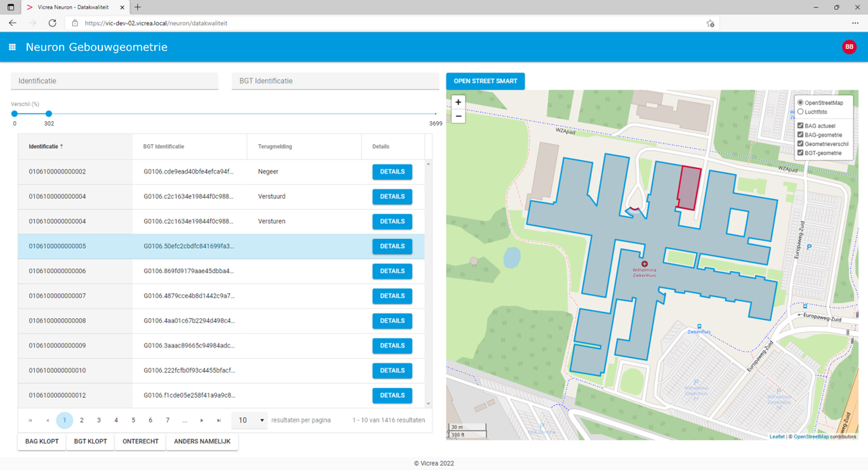This screenshot has height=470, width=868.
Task: Open browser settings ellipsis menu
Action: (855, 23)
